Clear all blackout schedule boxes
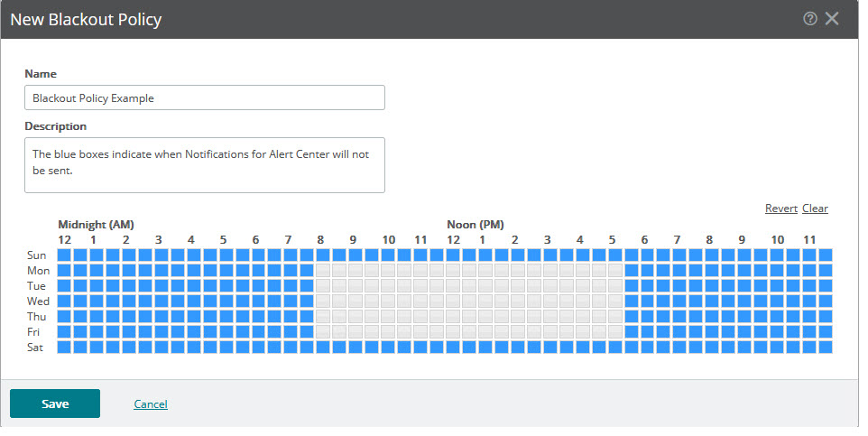868x436 pixels. [815, 209]
